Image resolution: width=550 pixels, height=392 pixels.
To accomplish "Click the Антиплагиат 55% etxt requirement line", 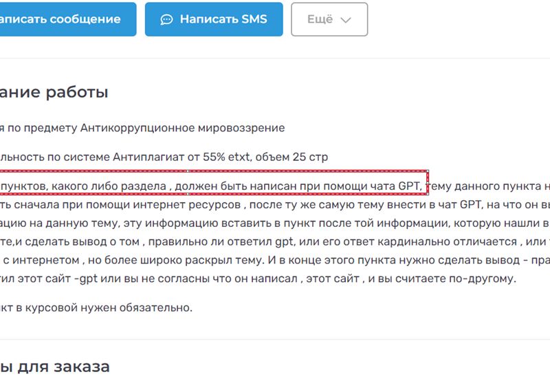I will [x=164, y=157].
